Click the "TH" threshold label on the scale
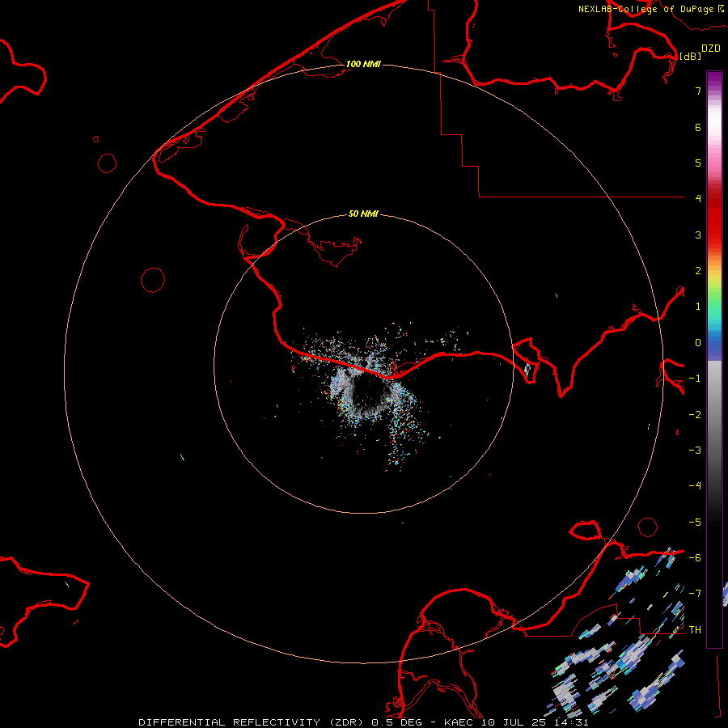The image size is (728, 728). [x=695, y=630]
